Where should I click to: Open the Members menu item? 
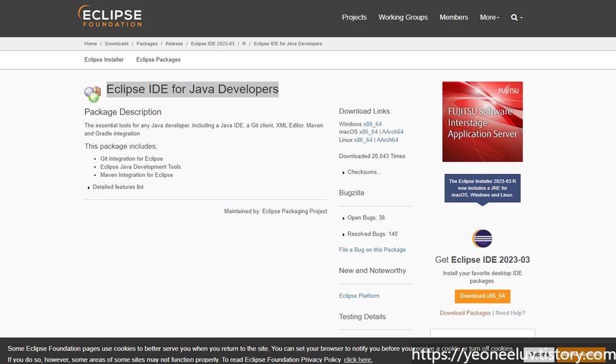(x=454, y=17)
